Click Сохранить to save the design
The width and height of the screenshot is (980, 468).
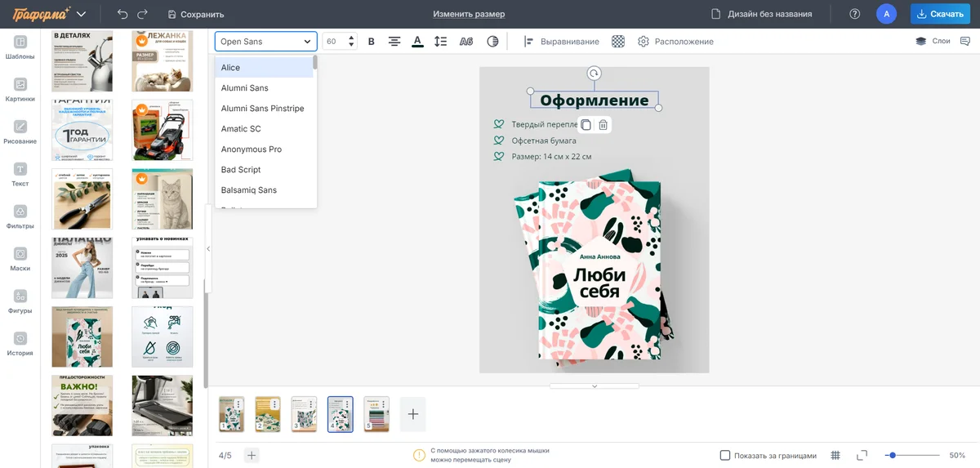point(195,14)
